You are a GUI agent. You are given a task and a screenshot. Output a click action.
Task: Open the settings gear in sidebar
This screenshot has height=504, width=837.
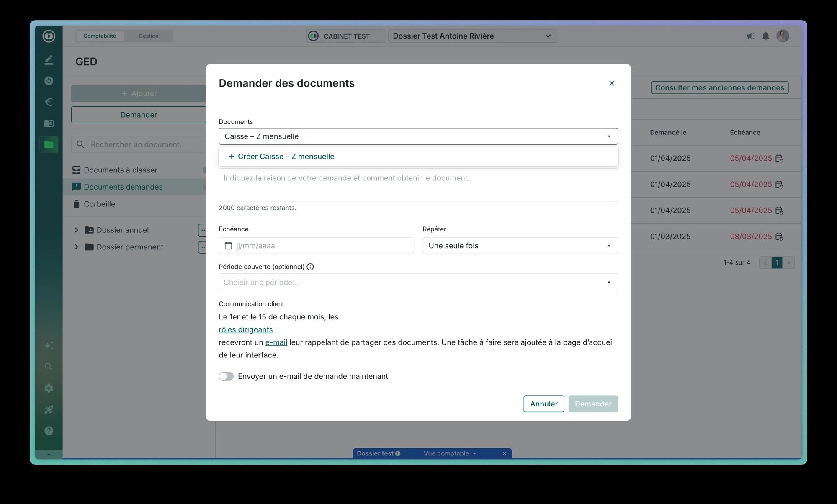[x=49, y=388]
